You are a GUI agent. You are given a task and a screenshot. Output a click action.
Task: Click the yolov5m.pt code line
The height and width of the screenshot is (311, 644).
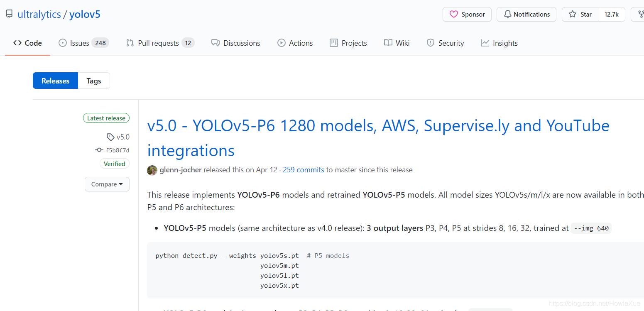[x=279, y=265]
